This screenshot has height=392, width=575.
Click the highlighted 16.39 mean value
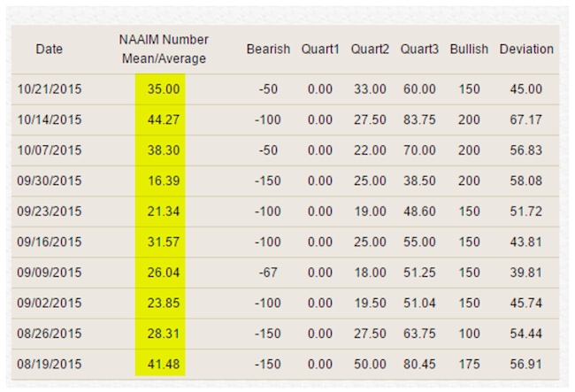[x=164, y=181]
